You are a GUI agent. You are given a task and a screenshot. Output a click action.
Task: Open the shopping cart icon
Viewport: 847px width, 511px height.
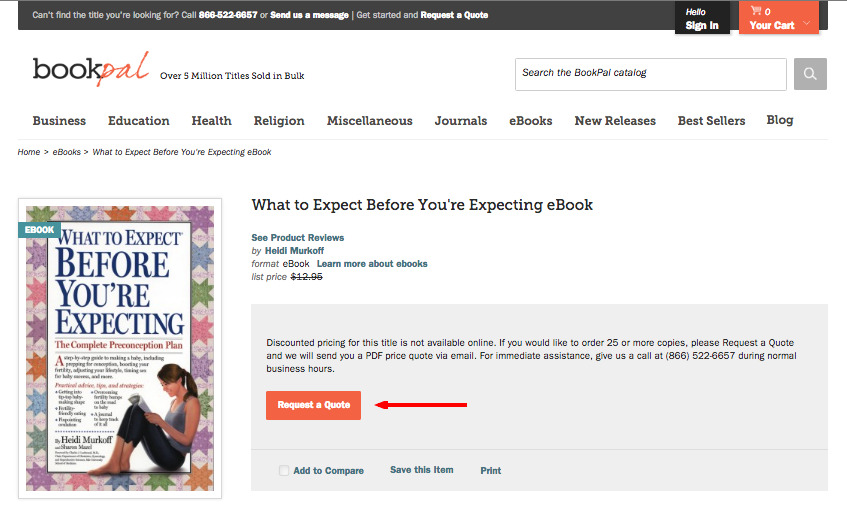pyautogui.click(x=756, y=10)
